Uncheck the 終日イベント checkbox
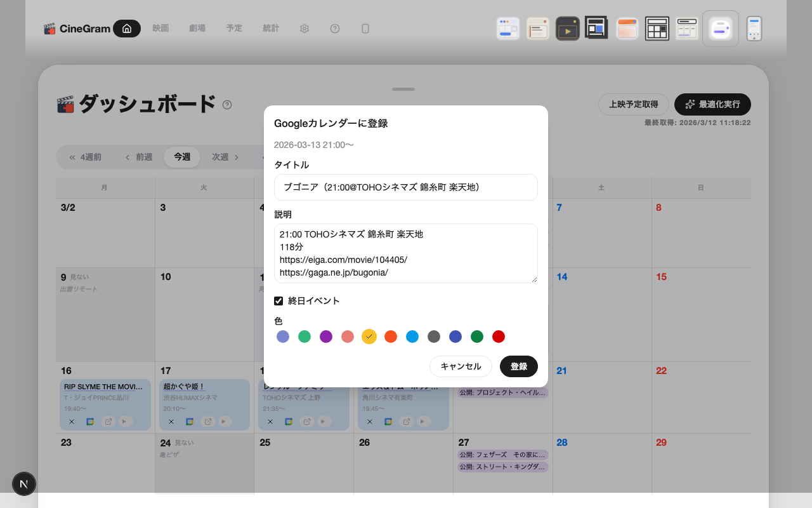 tap(278, 300)
